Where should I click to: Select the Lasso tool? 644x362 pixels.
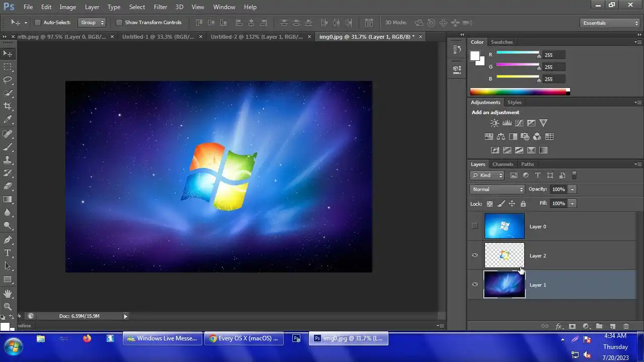point(8,80)
